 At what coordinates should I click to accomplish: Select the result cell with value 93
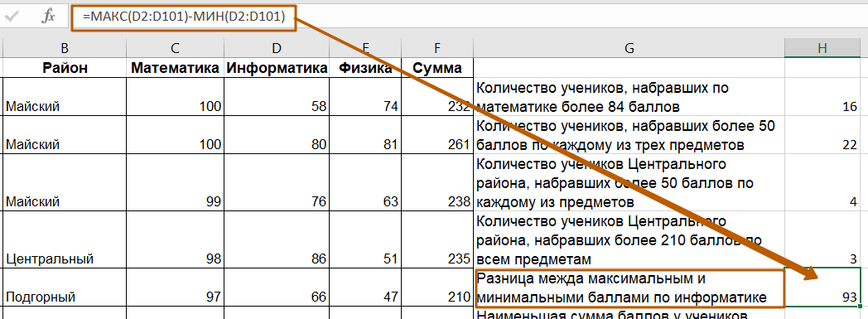coord(823,287)
